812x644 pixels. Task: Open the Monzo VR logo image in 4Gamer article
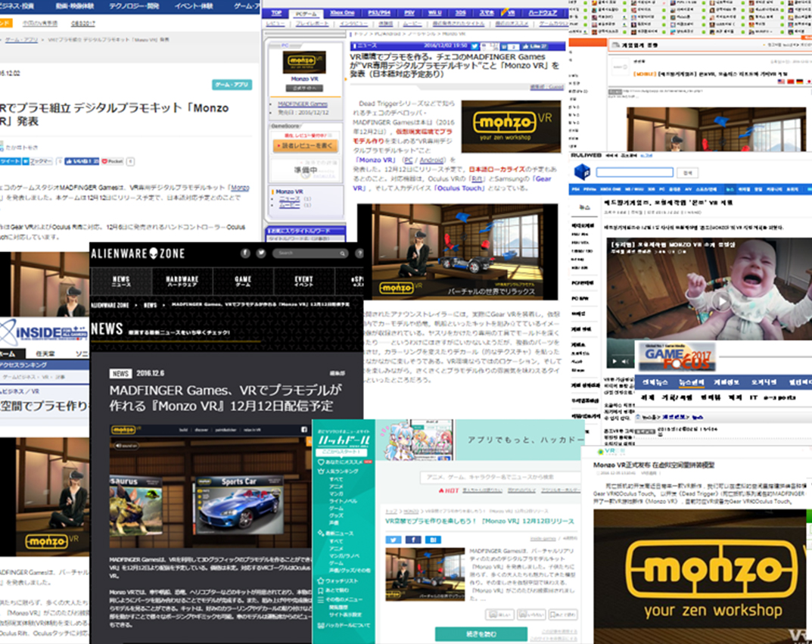click(511, 126)
